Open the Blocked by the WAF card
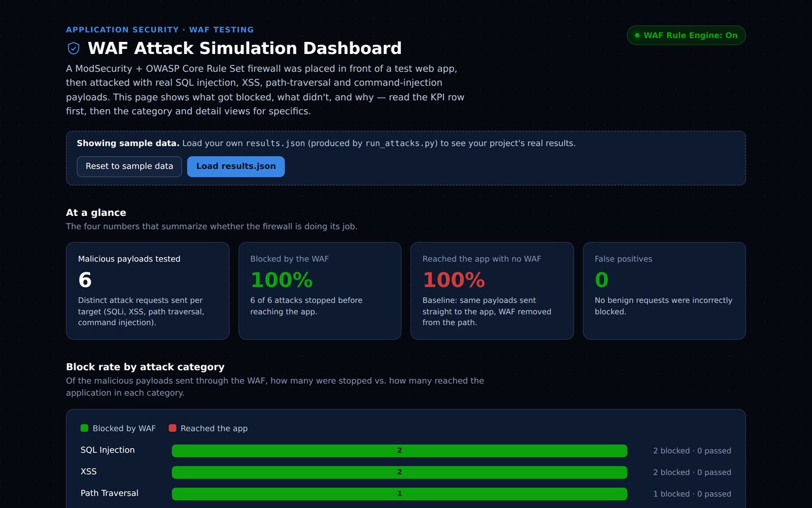The height and width of the screenshot is (508, 812). point(320,291)
